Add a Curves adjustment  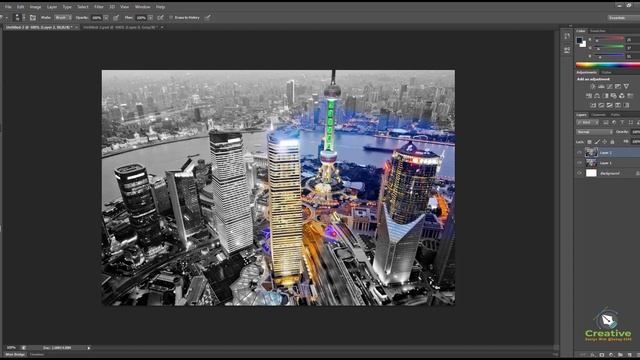[609, 87]
